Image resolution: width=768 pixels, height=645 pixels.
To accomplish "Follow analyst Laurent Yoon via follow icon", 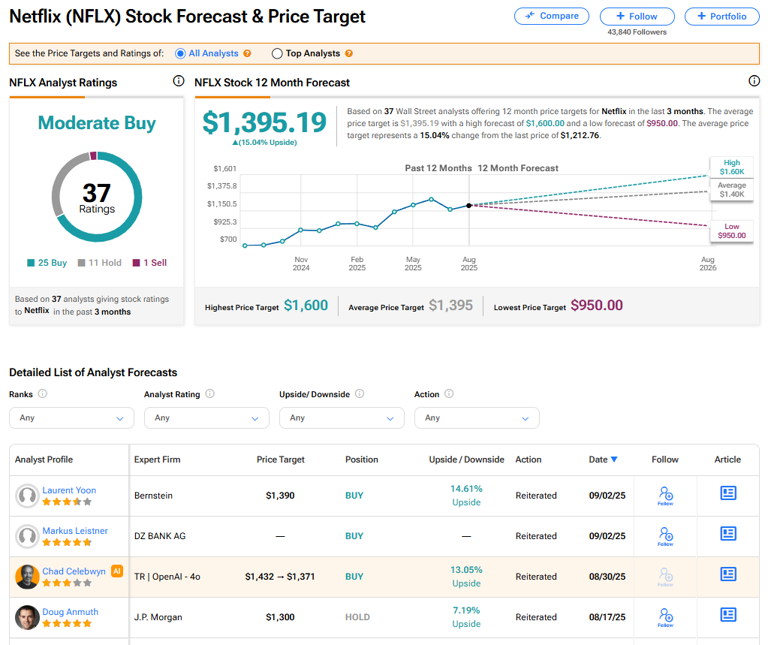I will (x=665, y=496).
